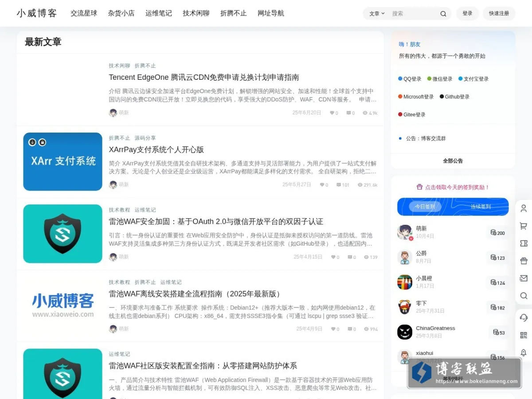This screenshot has height=399, width=532.
Task: Open 雷池WAF离线安装搭建全流程指南 title
Action: [x=195, y=293]
